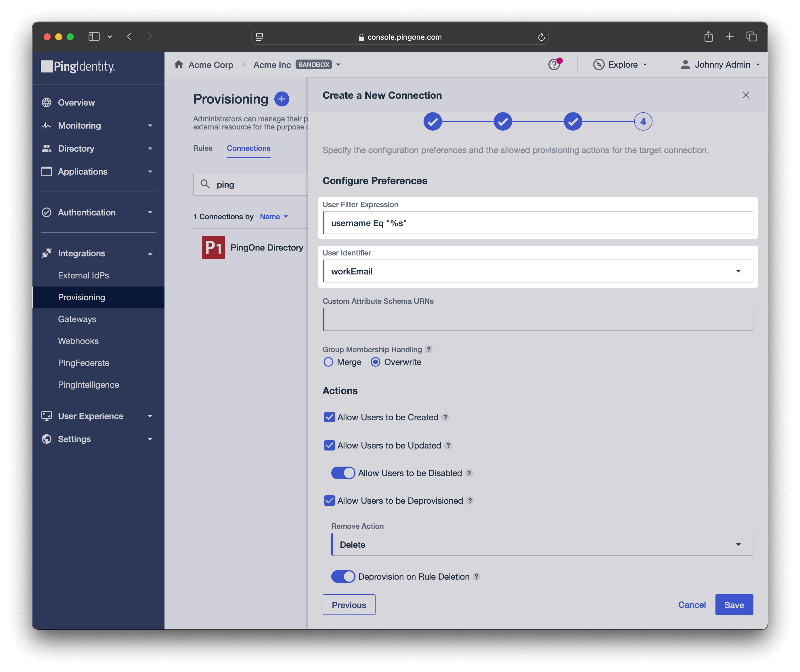The height and width of the screenshot is (672, 800).
Task: Click the PingIdentity logo
Action: [78, 66]
